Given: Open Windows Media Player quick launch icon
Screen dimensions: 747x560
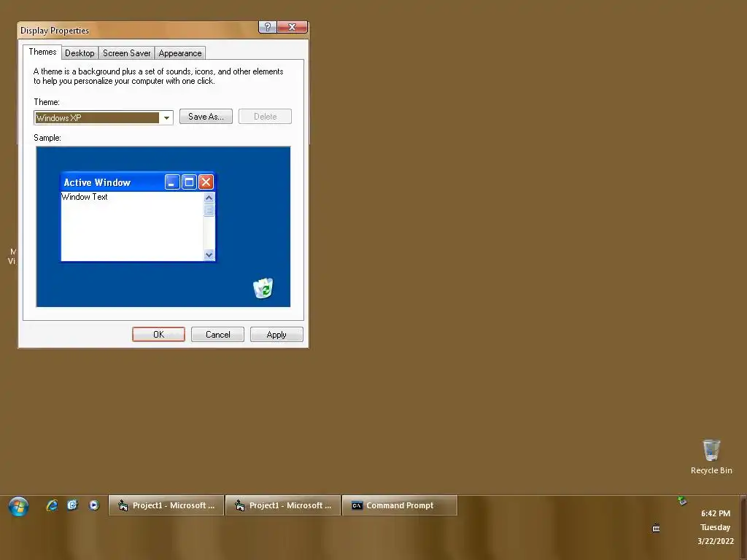Looking at the screenshot, I should tap(94, 505).
